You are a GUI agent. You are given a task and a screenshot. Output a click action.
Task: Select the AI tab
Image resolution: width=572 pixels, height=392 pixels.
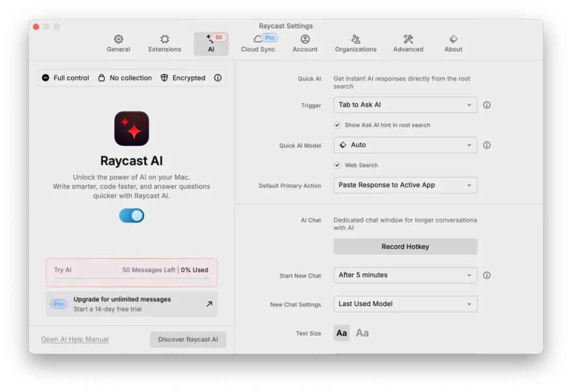(x=211, y=43)
